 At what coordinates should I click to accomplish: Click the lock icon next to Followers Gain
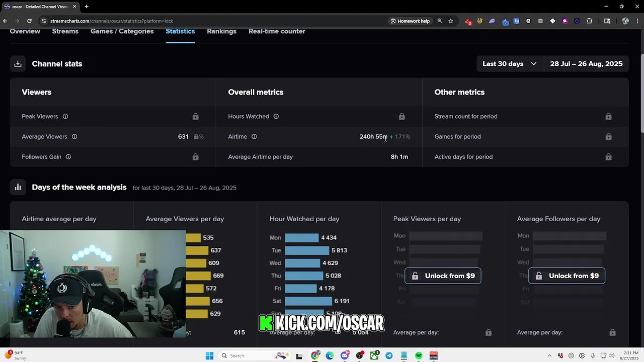pyautogui.click(x=195, y=157)
